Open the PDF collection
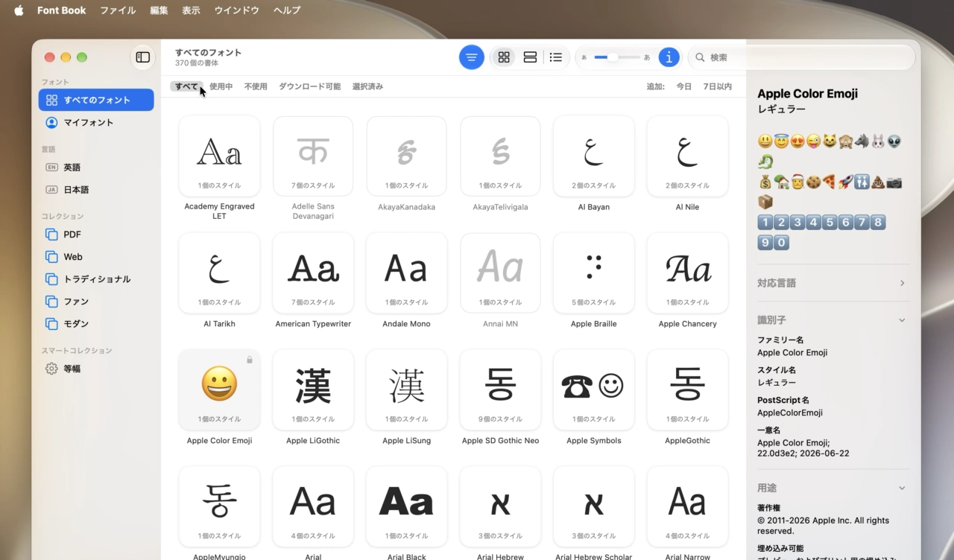This screenshot has height=560, width=954. [96, 235]
